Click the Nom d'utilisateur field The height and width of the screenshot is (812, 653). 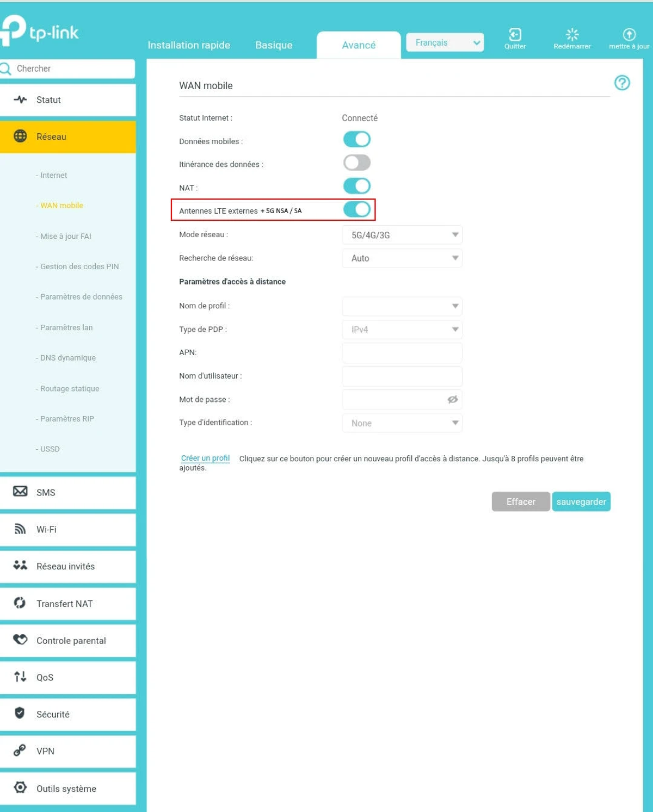[x=402, y=376]
